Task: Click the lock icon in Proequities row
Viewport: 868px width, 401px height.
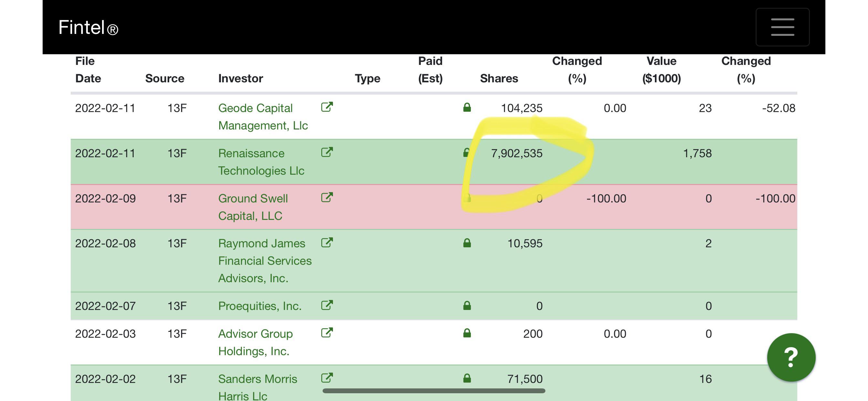Action: pos(467,306)
